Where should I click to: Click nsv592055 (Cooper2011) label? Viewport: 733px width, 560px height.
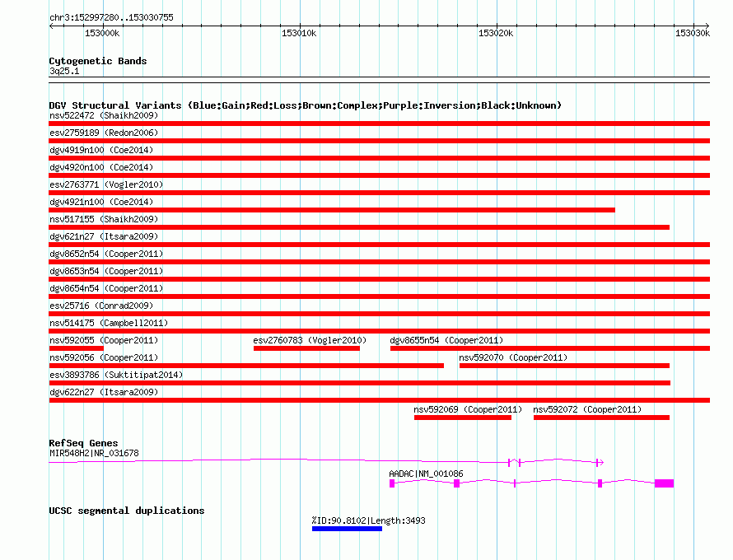pyautogui.click(x=104, y=340)
